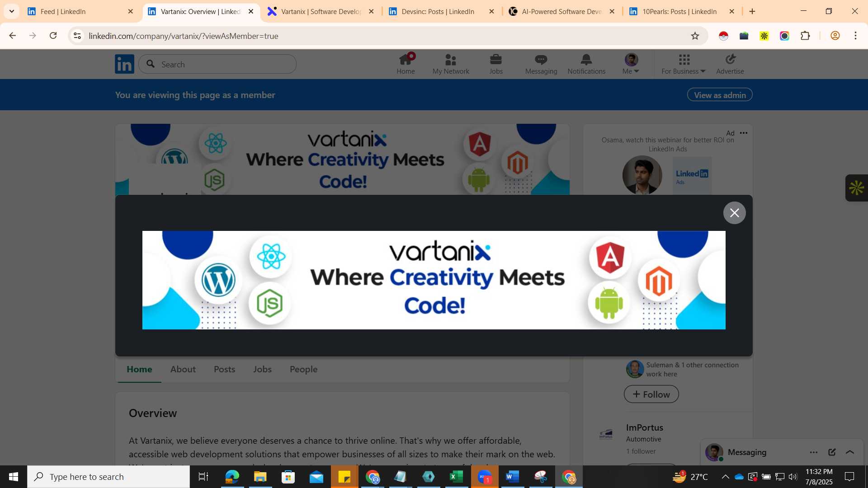
Task: Switch to About tab
Action: point(183,369)
